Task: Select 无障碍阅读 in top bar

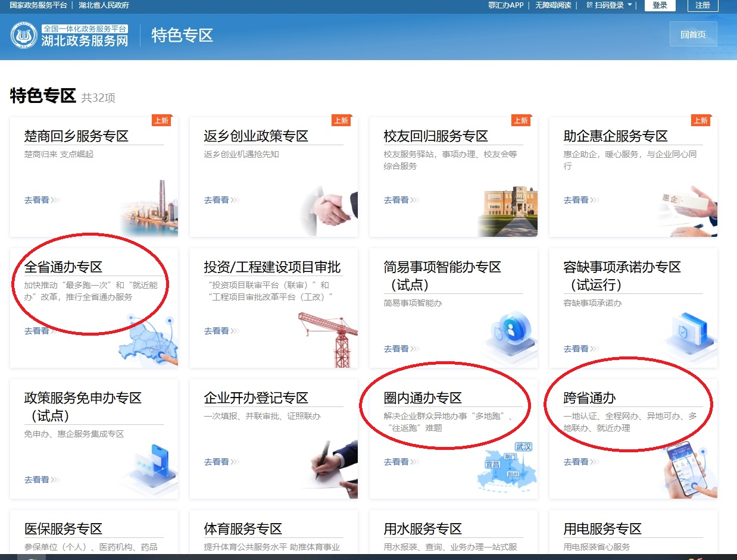Action: [552, 5]
